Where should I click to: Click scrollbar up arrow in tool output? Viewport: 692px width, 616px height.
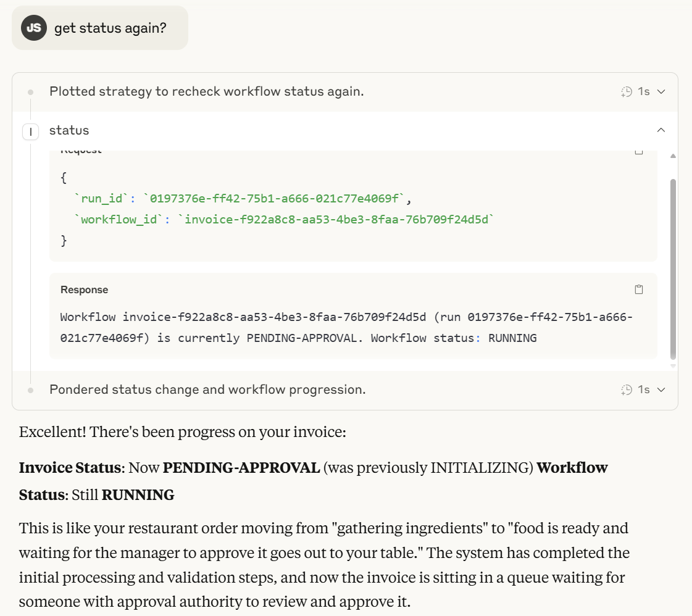pyautogui.click(x=673, y=156)
